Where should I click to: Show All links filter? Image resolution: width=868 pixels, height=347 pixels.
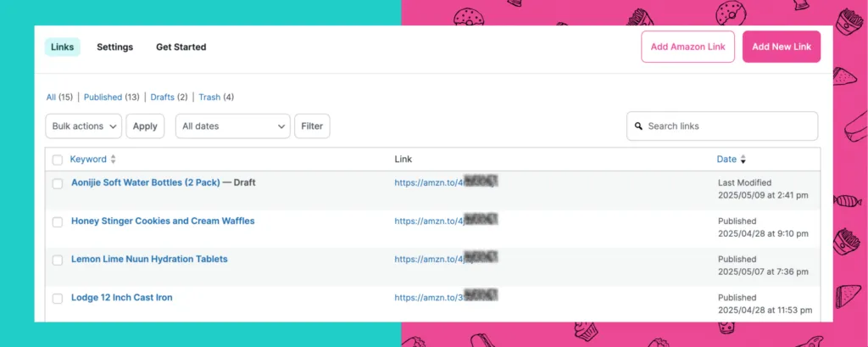click(x=51, y=97)
